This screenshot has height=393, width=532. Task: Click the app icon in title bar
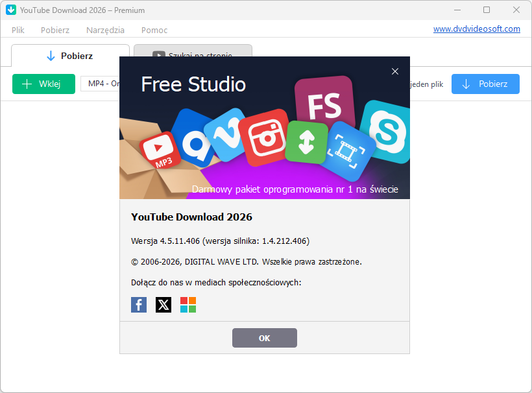point(11,10)
